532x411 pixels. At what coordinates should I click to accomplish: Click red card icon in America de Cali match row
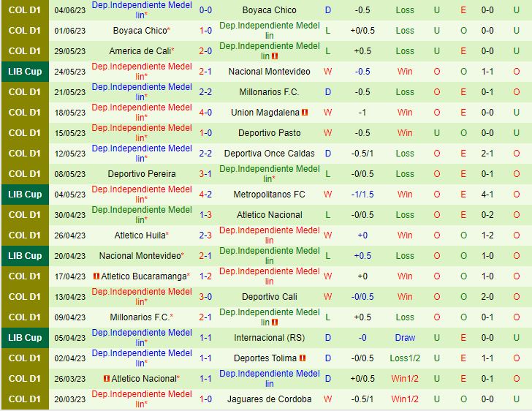(275, 56)
